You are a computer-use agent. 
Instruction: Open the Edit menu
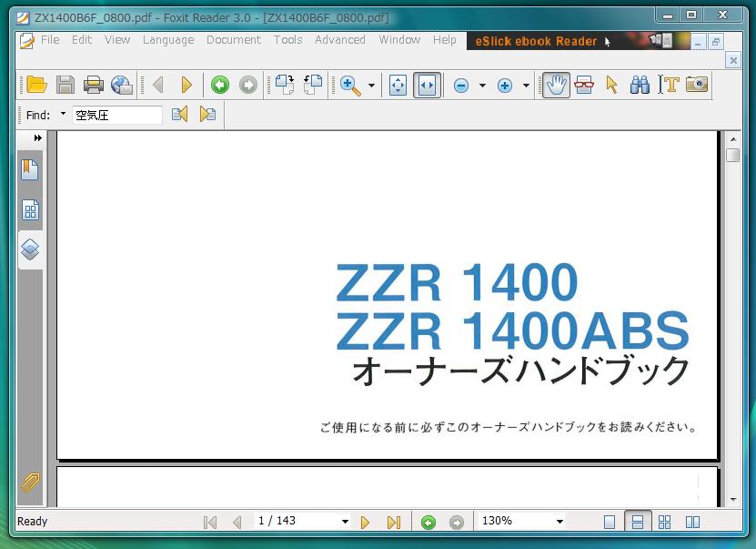(82, 39)
